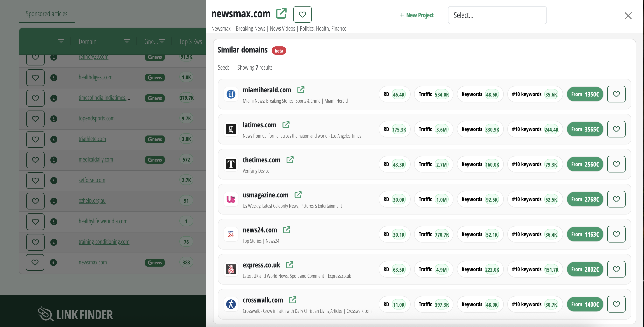Open the first column filter icon in table header

[x=61, y=41]
